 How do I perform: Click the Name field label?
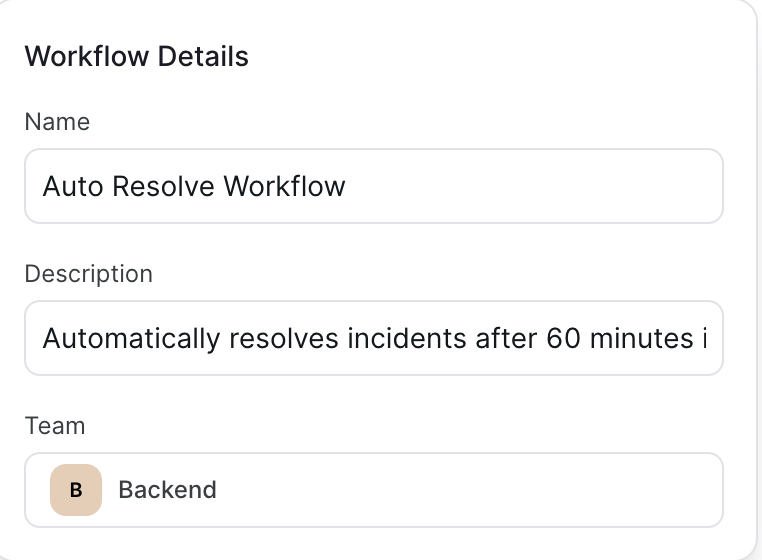click(x=57, y=122)
